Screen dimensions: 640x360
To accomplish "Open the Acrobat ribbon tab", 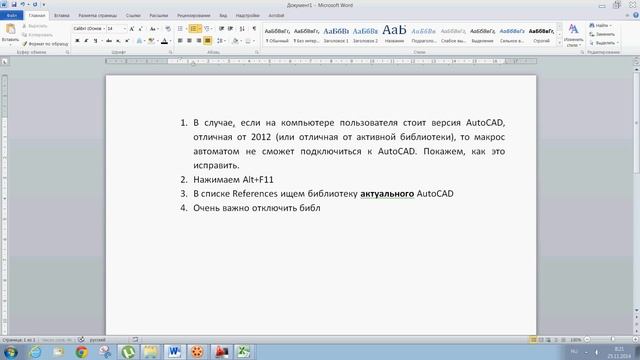I will click(x=276, y=16).
